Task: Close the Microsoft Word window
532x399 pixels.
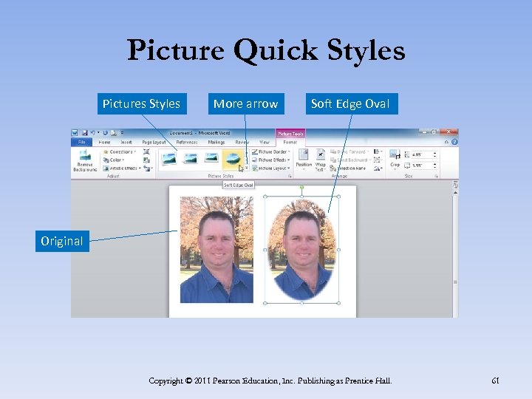Action: (x=449, y=132)
